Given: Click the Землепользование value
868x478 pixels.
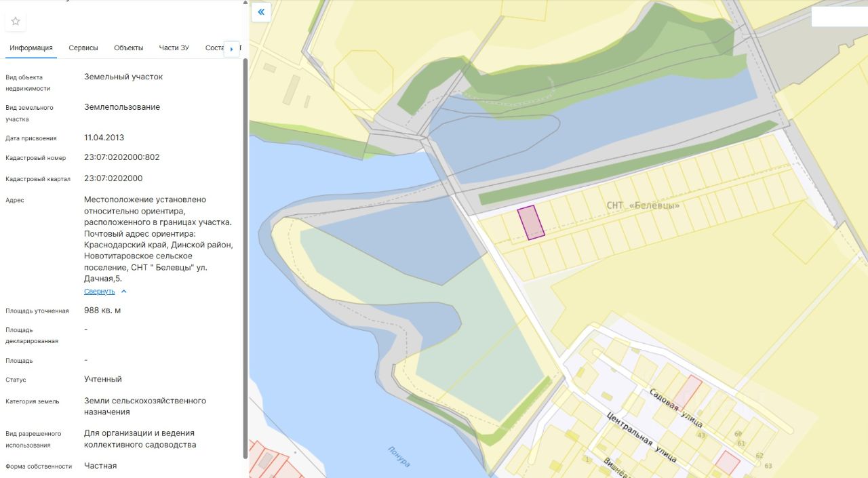Looking at the screenshot, I should [x=122, y=107].
